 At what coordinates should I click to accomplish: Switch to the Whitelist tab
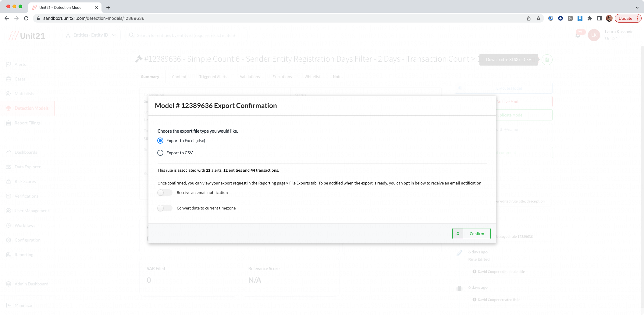[x=312, y=77]
